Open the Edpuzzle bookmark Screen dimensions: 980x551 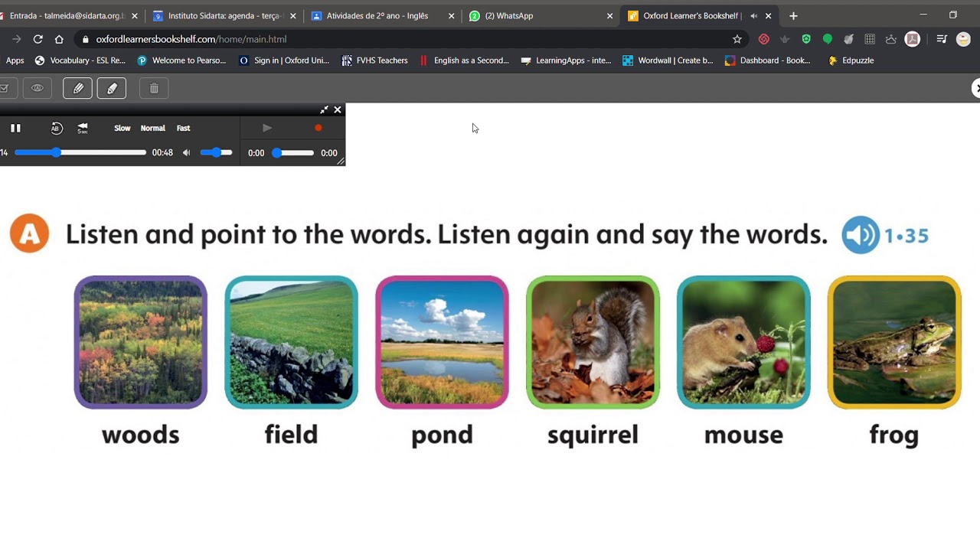coord(851,60)
